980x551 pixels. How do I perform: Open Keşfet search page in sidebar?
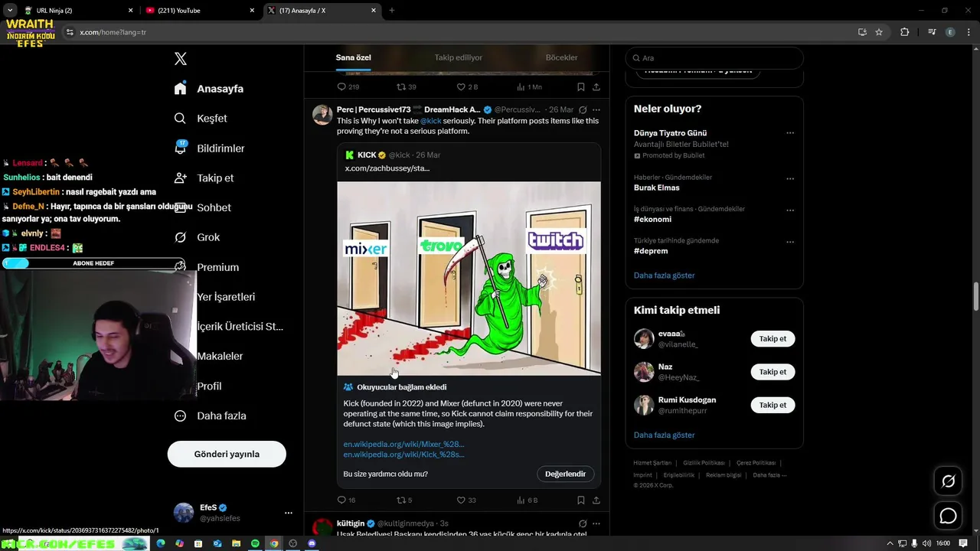[200, 119]
